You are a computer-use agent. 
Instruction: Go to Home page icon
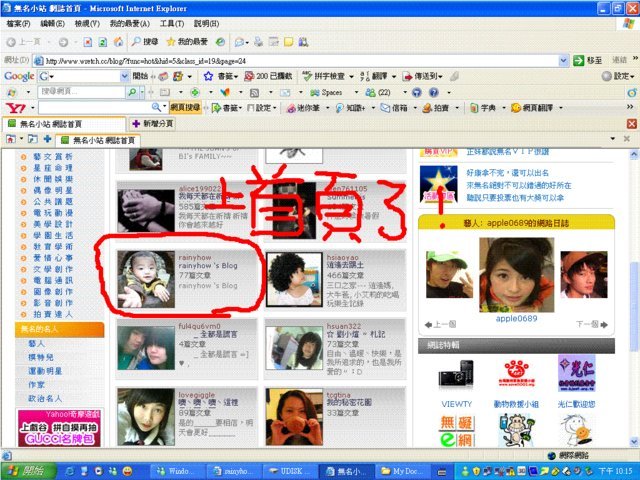point(118,42)
